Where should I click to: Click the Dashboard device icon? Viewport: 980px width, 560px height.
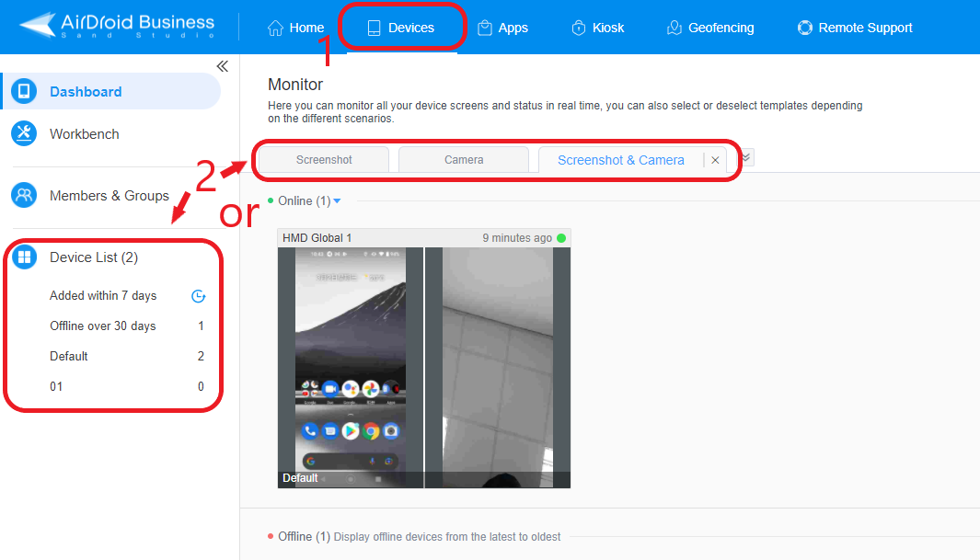[x=24, y=91]
